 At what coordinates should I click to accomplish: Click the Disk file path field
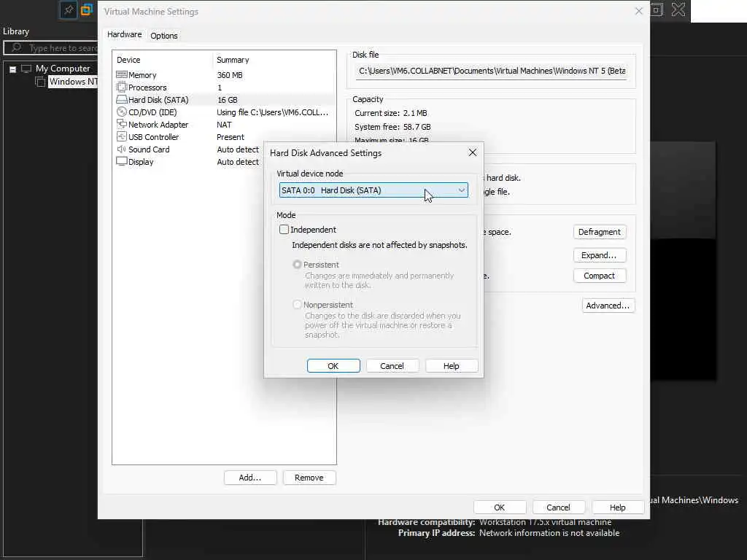point(492,71)
